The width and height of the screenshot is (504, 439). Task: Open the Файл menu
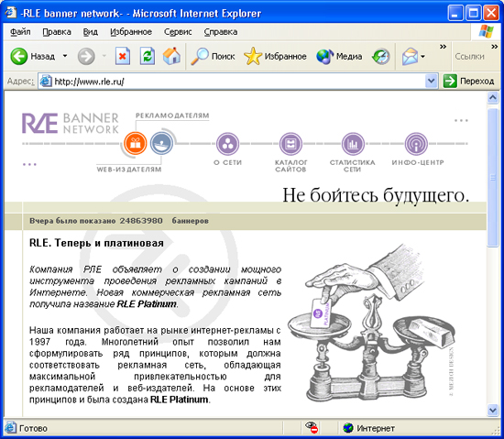pos(20,32)
